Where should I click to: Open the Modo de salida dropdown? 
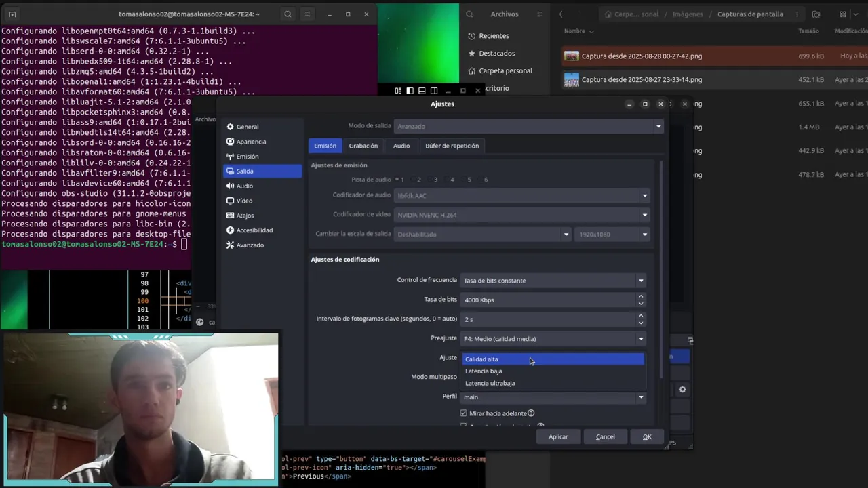(529, 127)
